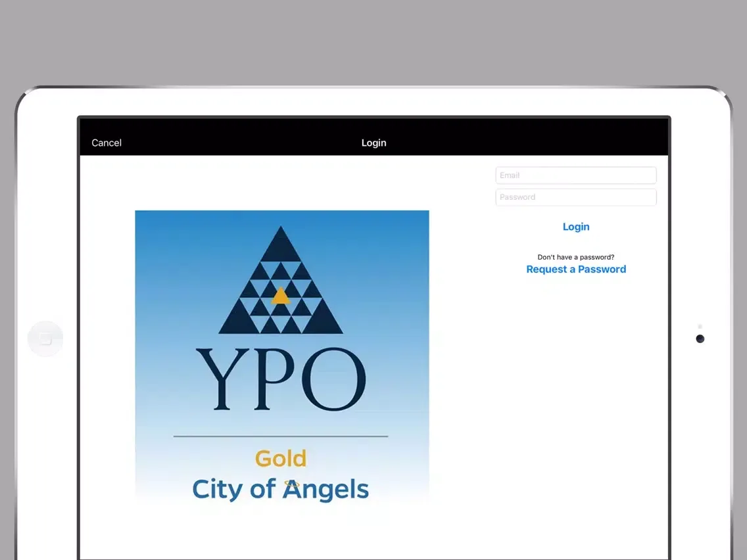This screenshot has height=560, width=747.
Task: Tap the blue Login button
Action: coord(576,227)
